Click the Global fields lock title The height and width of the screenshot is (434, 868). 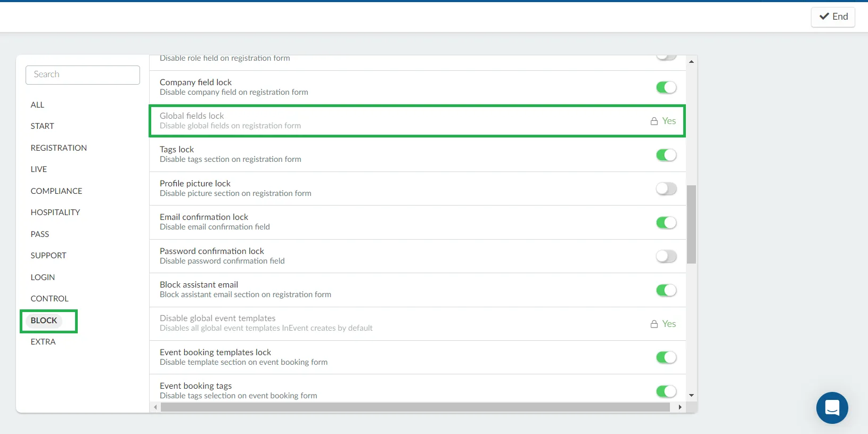click(192, 116)
